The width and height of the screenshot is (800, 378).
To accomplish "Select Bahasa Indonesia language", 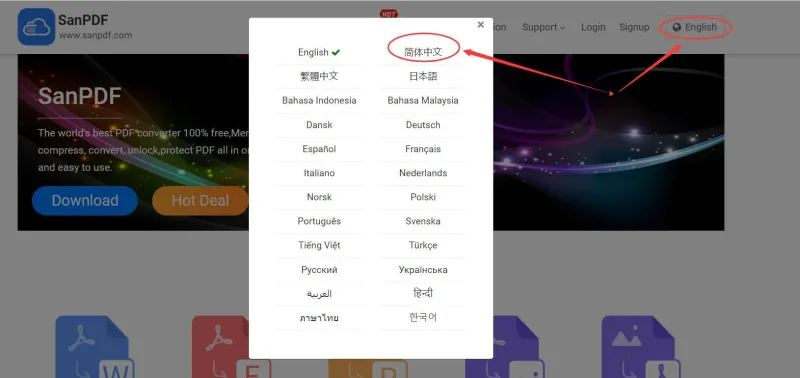I will (319, 100).
